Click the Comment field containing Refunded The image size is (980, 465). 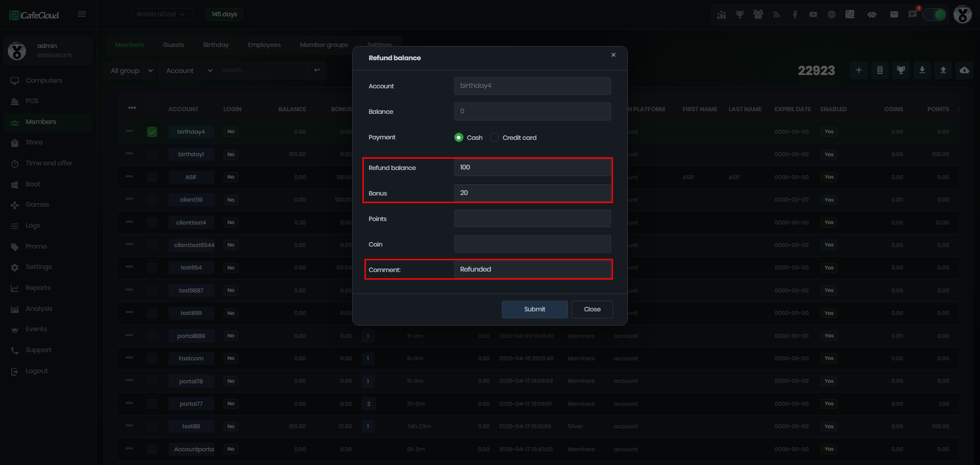(532, 270)
